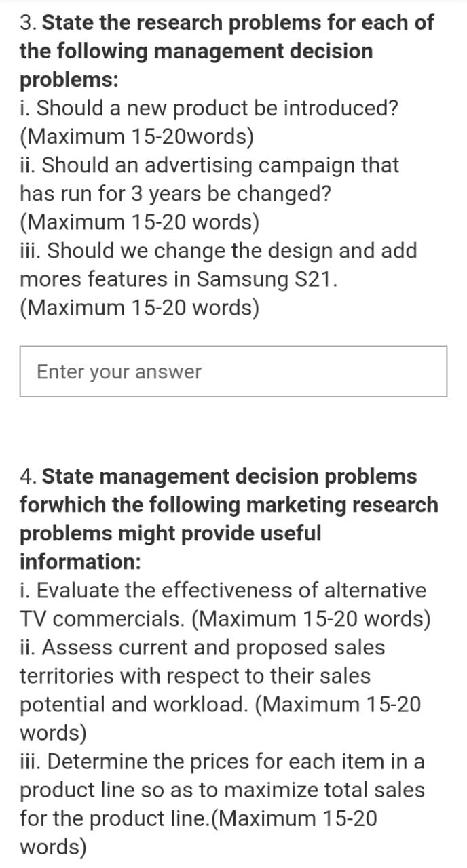The width and height of the screenshot is (467, 868).
Task: Click the blank area below the answer box
Action: [x=233, y=431]
